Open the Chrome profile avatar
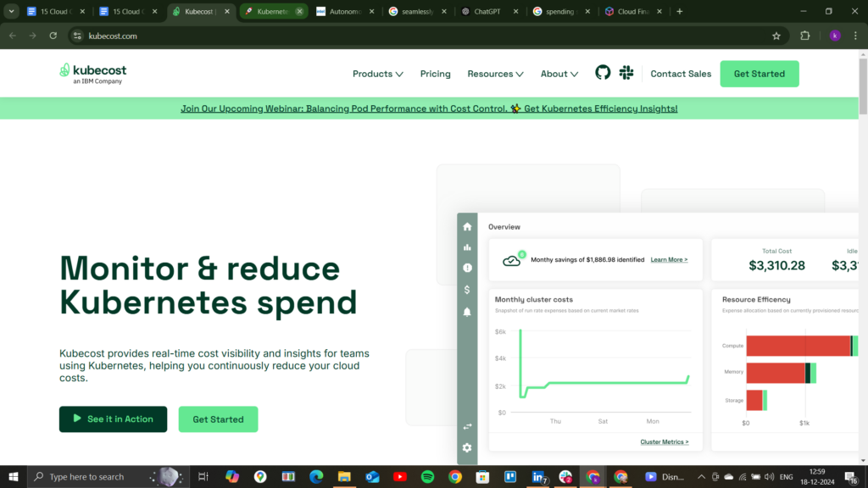868x488 pixels. point(835,36)
